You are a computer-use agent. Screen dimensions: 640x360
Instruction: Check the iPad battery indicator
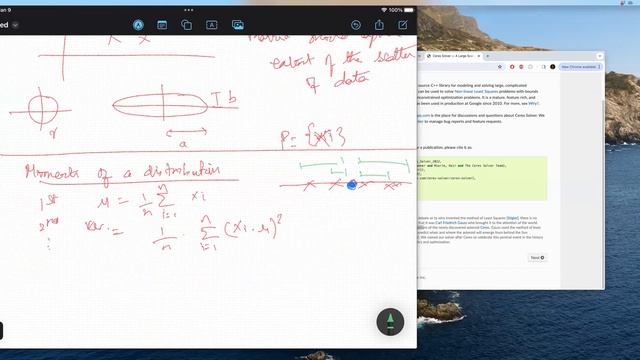409,10
